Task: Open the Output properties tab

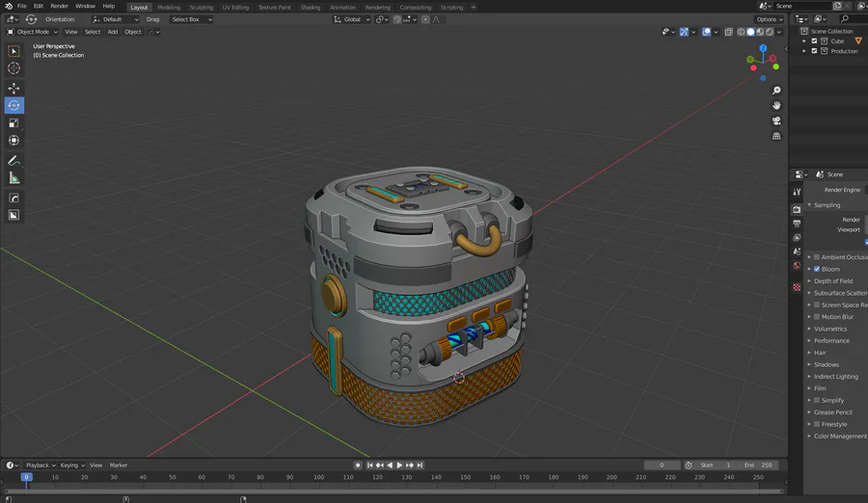Action: (797, 224)
